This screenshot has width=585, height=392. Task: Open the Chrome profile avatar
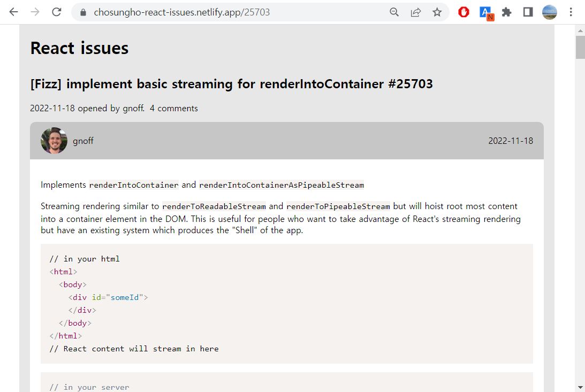pos(550,12)
